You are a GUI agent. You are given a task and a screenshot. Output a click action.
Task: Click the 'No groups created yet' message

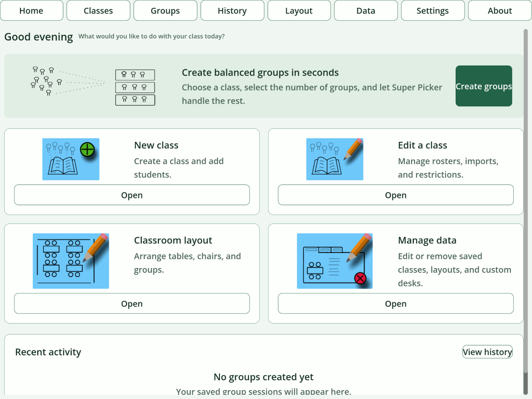pyautogui.click(x=263, y=377)
